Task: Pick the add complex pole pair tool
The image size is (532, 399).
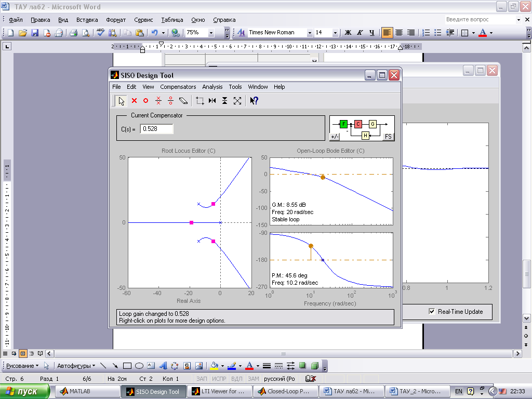Action: [x=158, y=101]
